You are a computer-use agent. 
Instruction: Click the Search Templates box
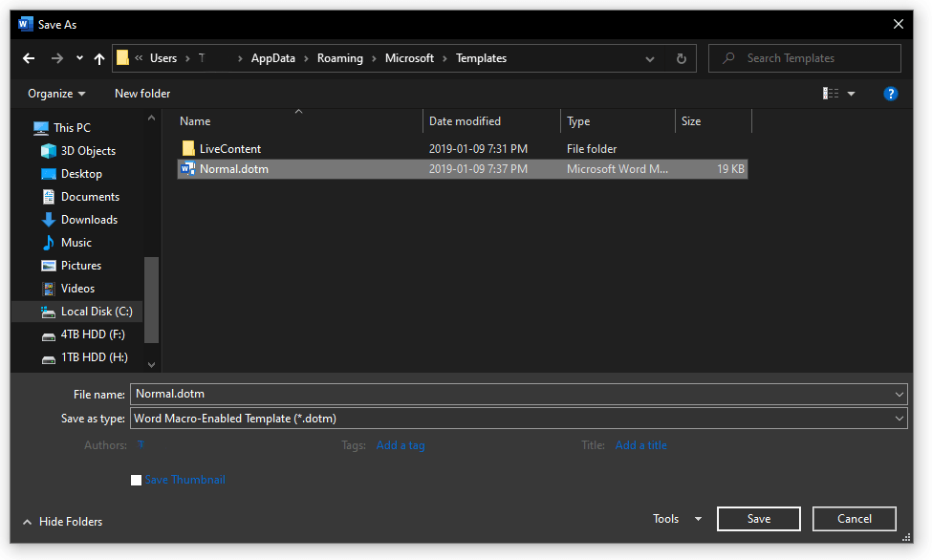(x=805, y=58)
